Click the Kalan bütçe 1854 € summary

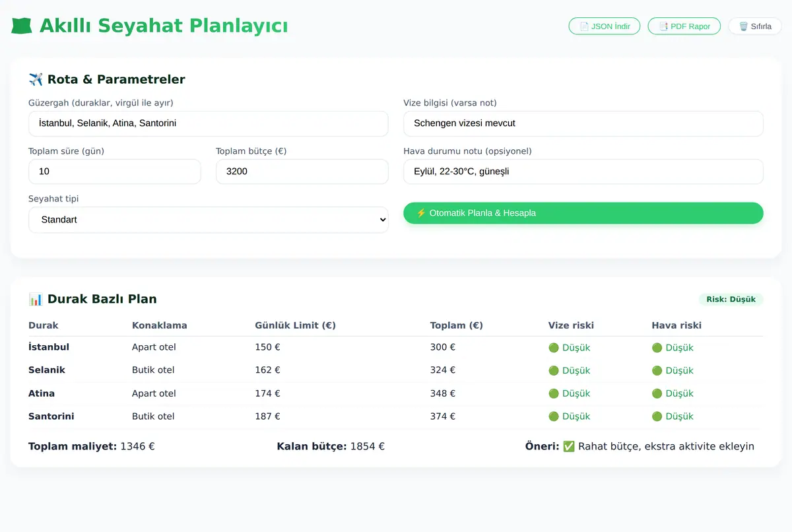tap(331, 446)
